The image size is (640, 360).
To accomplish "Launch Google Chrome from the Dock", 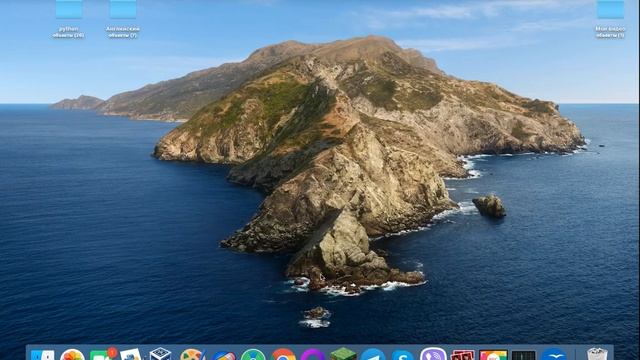I will [283, 355].
